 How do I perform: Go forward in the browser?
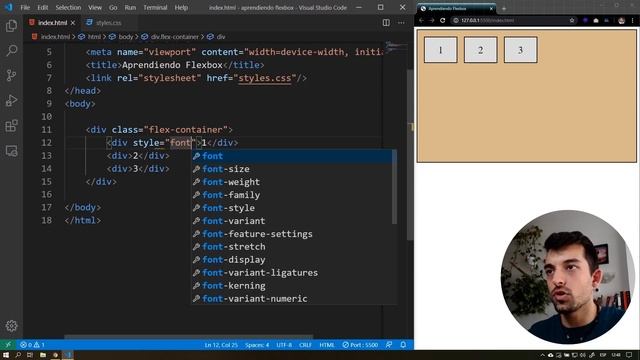(432, 20)
